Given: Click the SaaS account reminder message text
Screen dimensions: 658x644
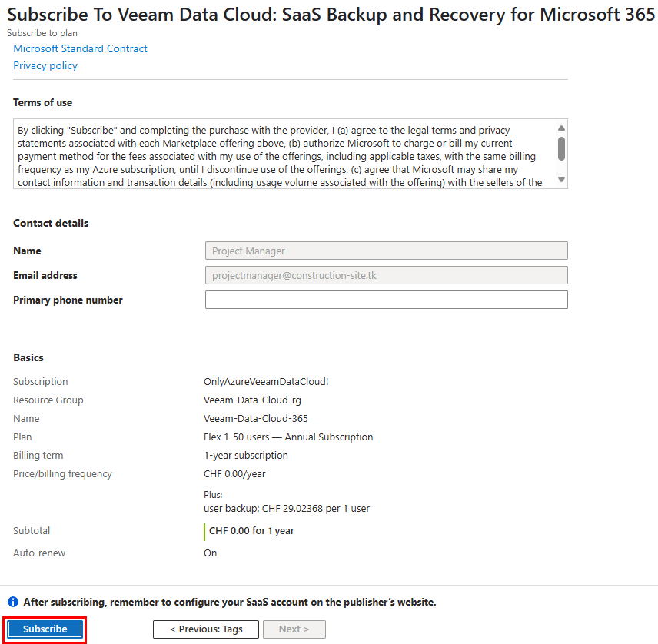Looking at the screenshot, I should tap(230, 602).
